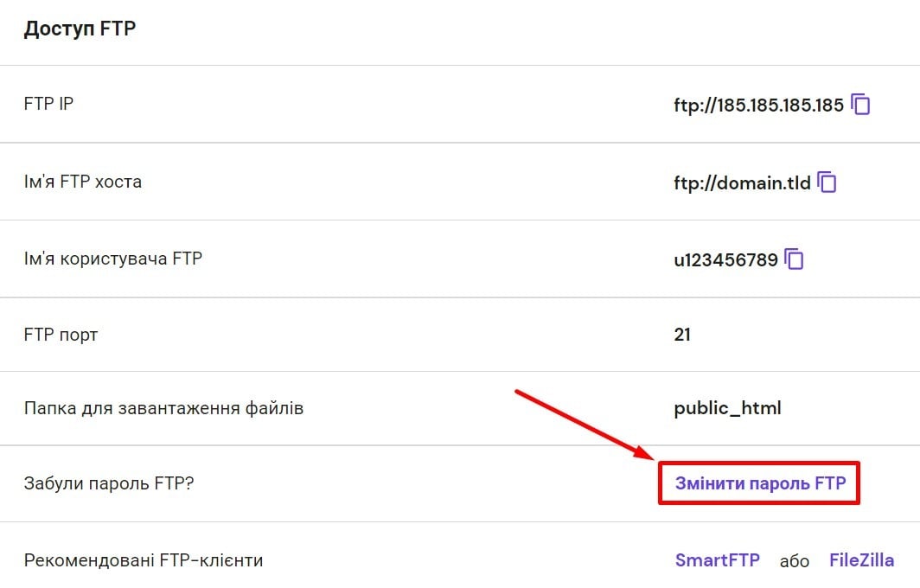Click the Доступ FTP heading
The image size is (920, 588).
(80, 29)
